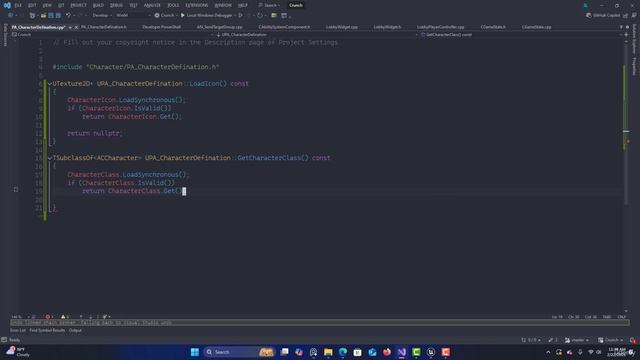Click the green C application taskbar icon
Viewport: 640px width, 360px height.
click(416, 352)
